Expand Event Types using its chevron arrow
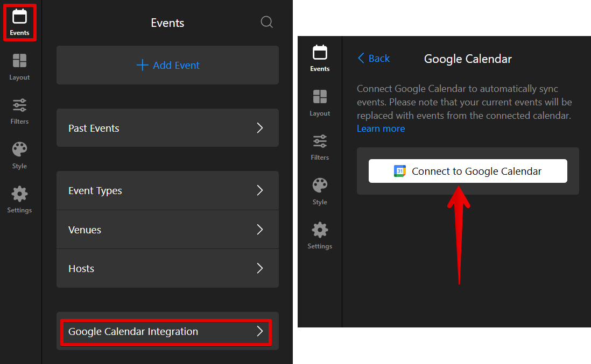 [x=259, y=190]
